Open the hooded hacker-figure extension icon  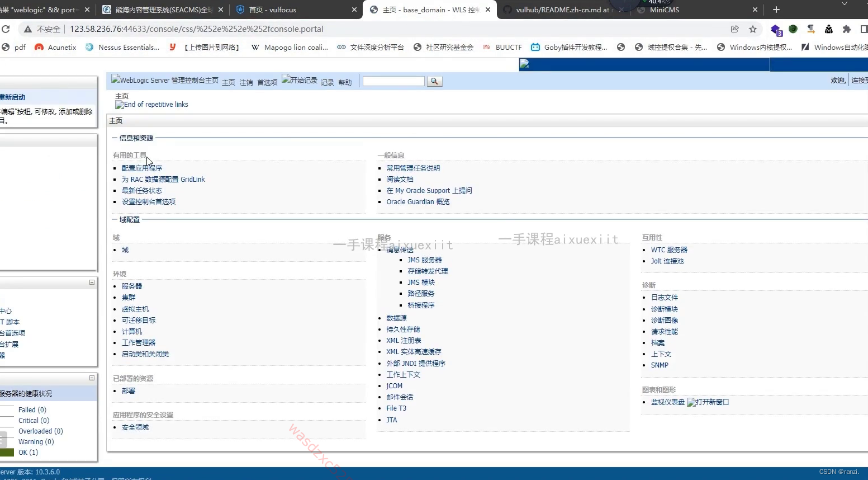[829, 29]
